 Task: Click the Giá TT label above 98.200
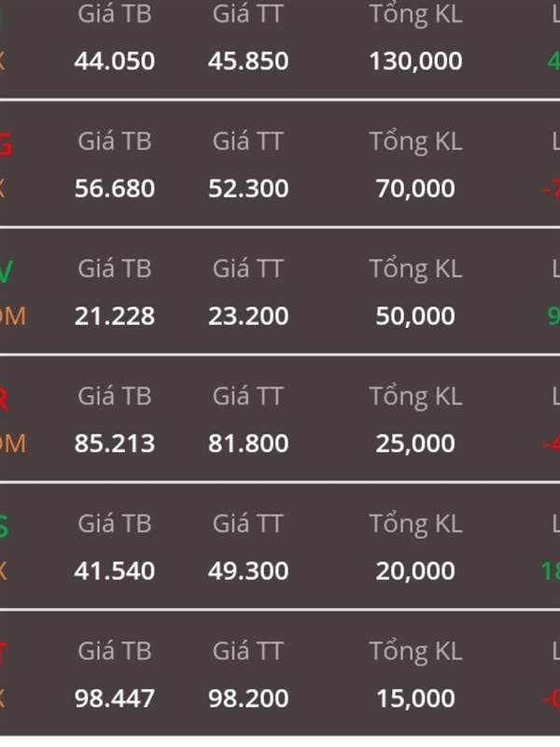click(247, 651)
